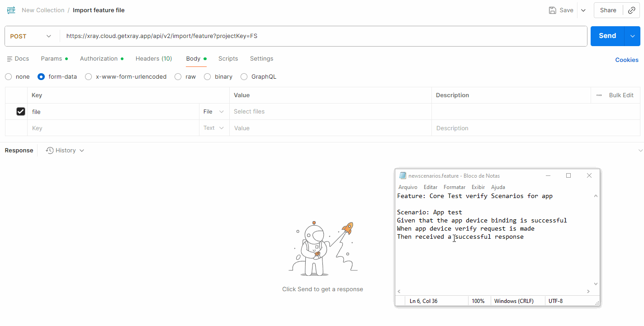644x326 pixels.
Task: Click the Save disk icon
Action: tap(552, 10)
